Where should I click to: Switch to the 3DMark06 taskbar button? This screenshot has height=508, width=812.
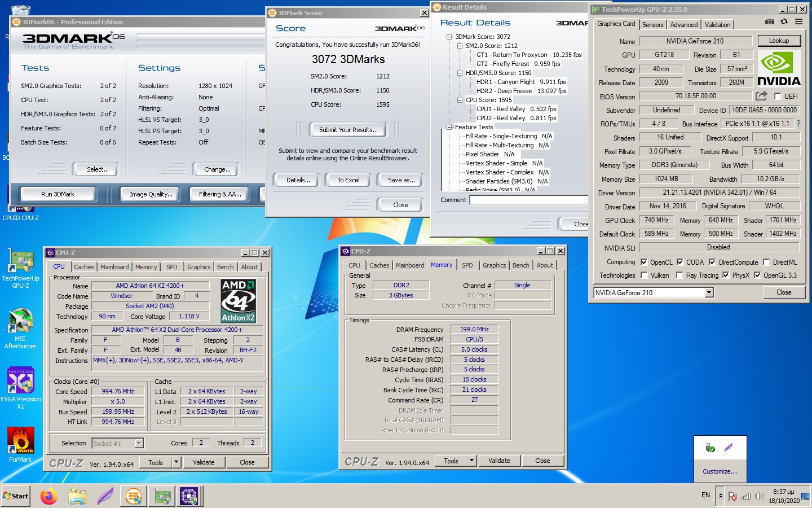134,496
